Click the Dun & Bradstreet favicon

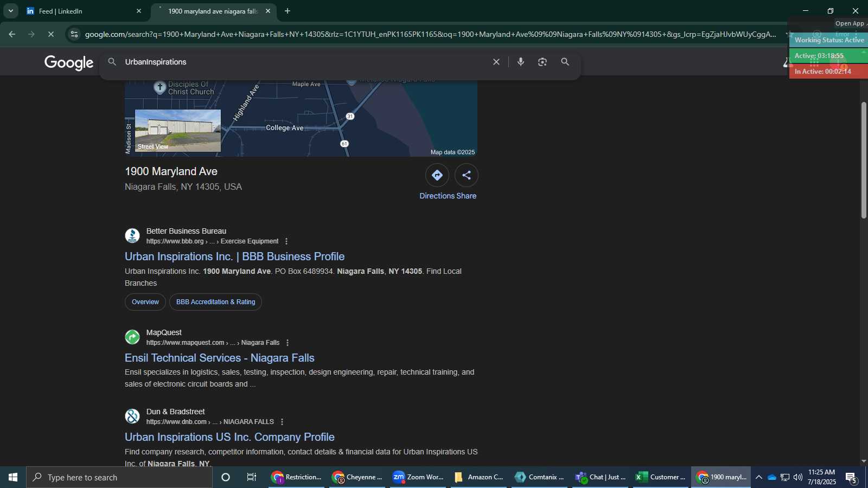click(x=132, y=416)
